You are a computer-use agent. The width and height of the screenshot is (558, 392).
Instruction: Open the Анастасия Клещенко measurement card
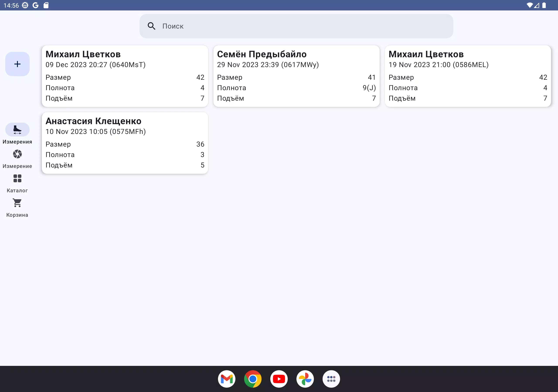pyautogui.click(x=125, y=143)
